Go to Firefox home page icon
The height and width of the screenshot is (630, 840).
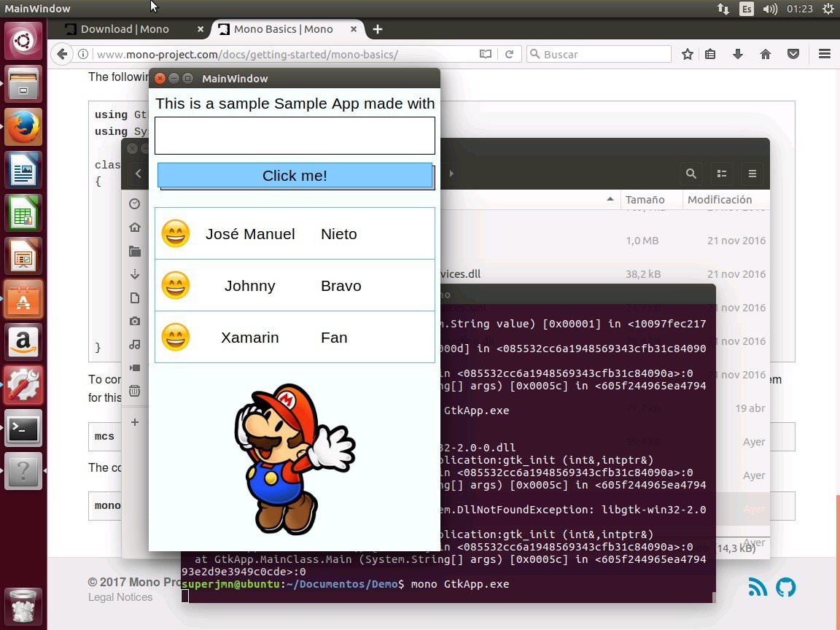click(766, 54)
